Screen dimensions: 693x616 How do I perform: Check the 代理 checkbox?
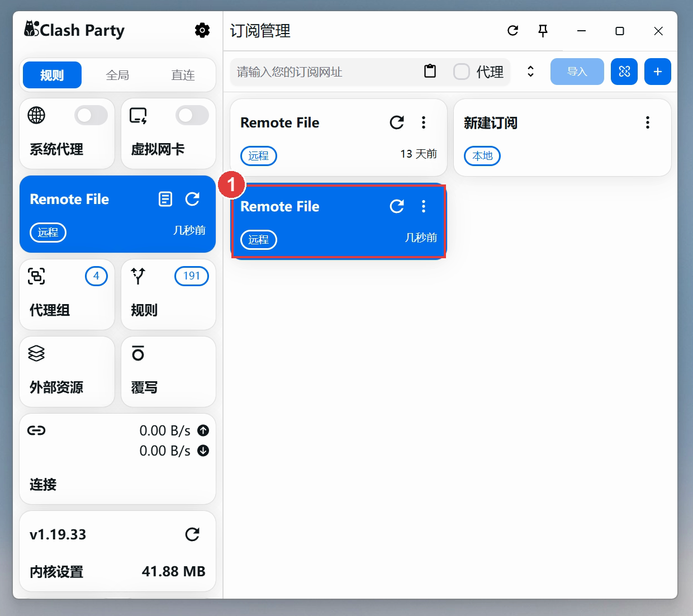pyautogui.click(x=461, y=72)
